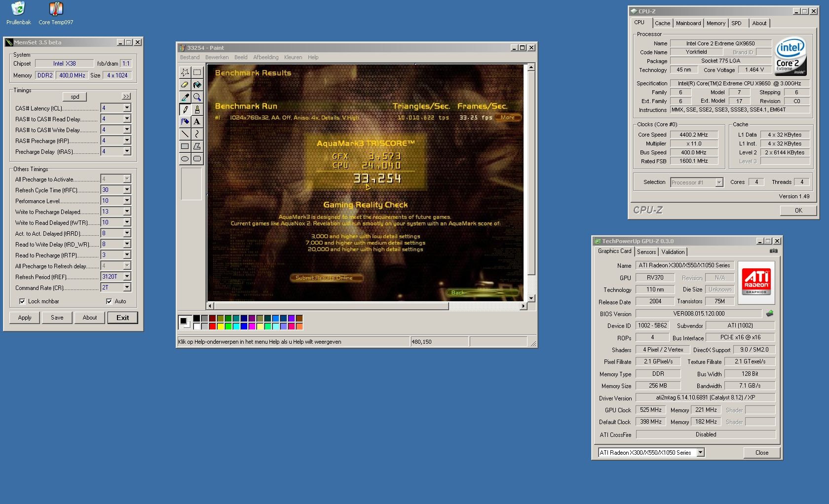Select the Airbrush spray tool in Paint
Screen dimensions: 829x504
[x=185, y=121]
